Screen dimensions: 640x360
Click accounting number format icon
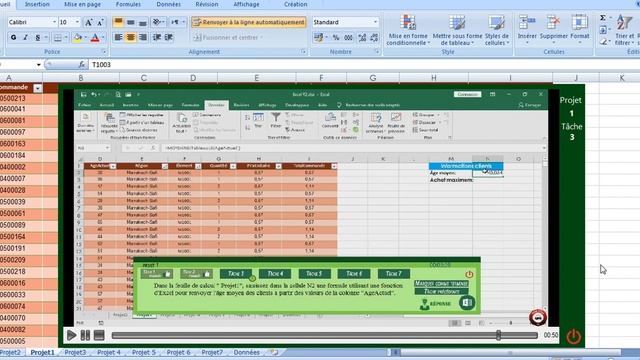click(x=318, y=38)
